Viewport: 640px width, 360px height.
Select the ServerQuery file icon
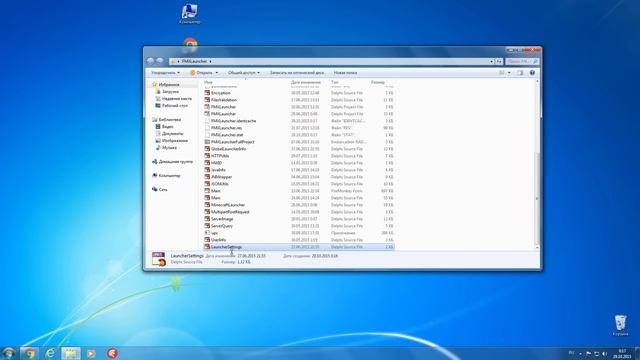(207, 226)
